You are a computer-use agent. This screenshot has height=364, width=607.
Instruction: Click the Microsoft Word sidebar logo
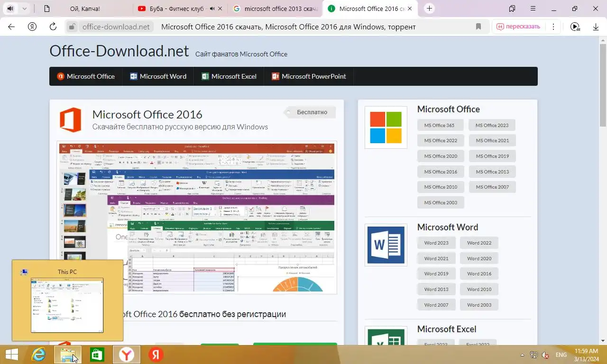[386, 245]
